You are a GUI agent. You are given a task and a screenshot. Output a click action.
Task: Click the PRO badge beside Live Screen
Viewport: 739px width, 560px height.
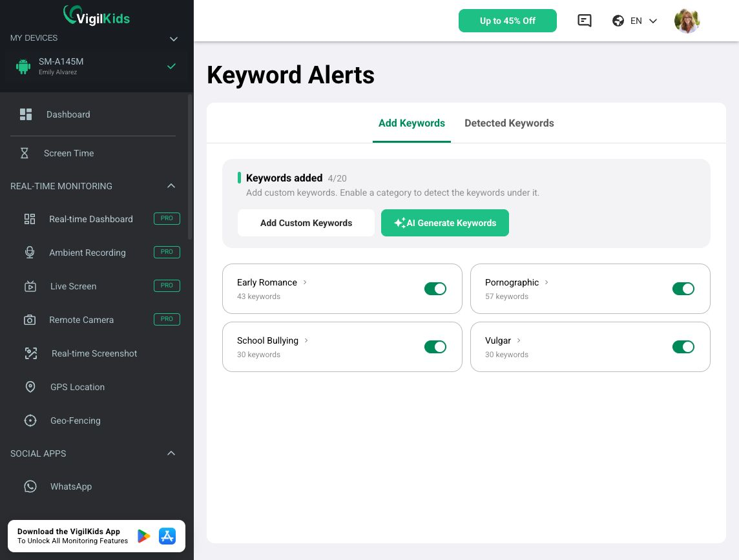[167, 285]
